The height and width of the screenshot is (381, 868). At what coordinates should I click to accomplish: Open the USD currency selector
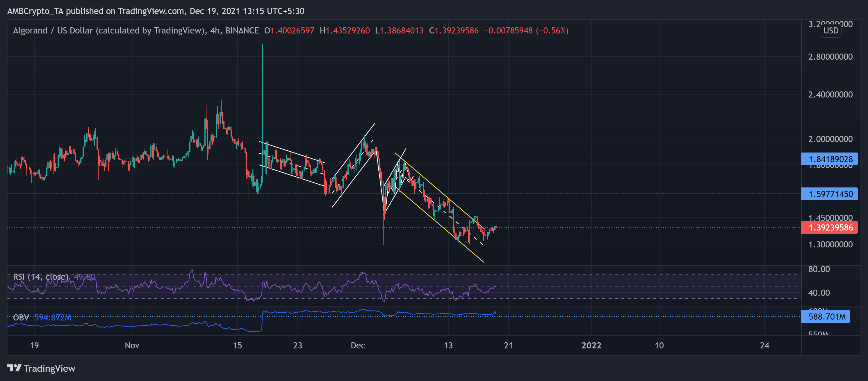pyautogui.click(x=830, y=31)
